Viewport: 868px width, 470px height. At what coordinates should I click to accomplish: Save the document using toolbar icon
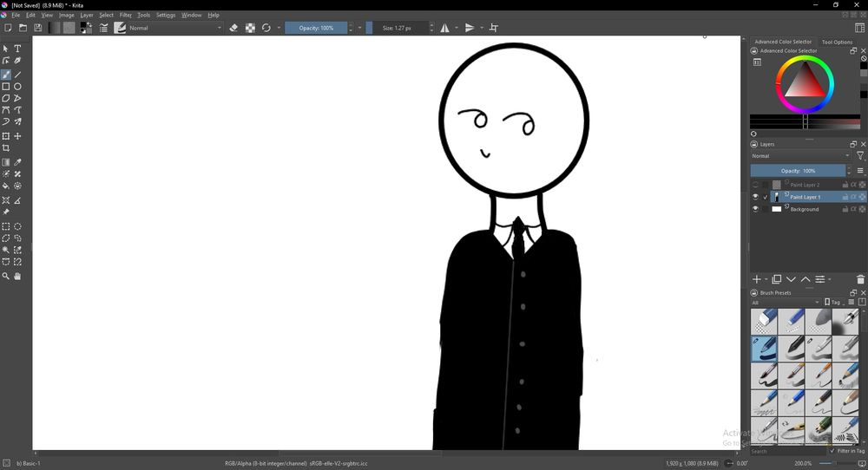pos(37,28)
